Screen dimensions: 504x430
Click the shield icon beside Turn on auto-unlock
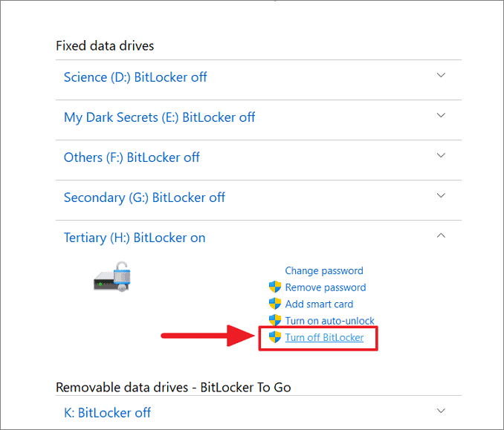275,320
